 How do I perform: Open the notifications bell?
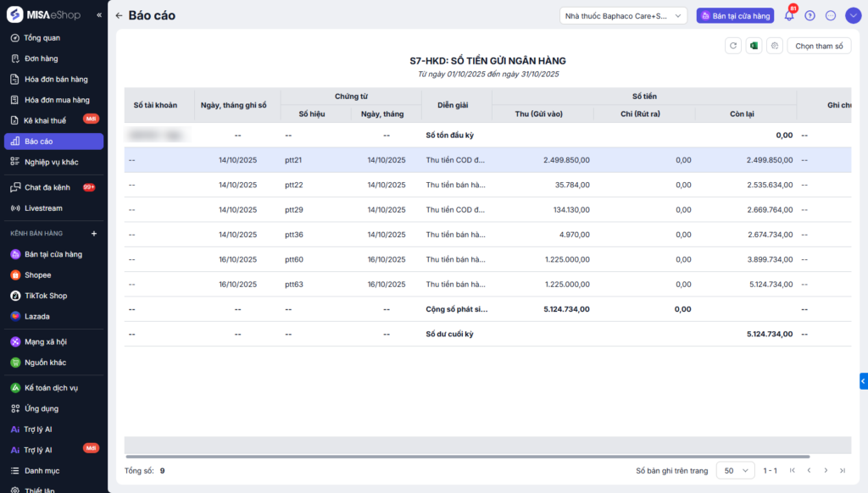[x=789, y=15]
